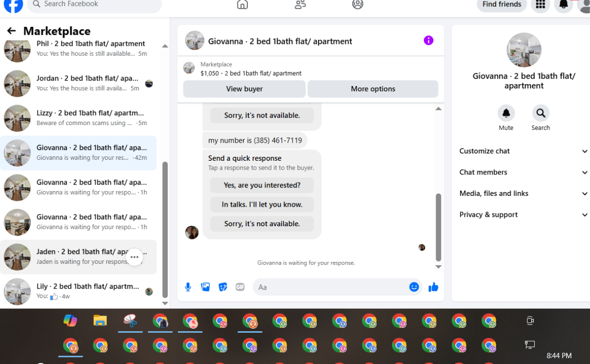Go to the Facebook Home tab
This screenshot has width=590, height=364.
click(x=242, y=5)
